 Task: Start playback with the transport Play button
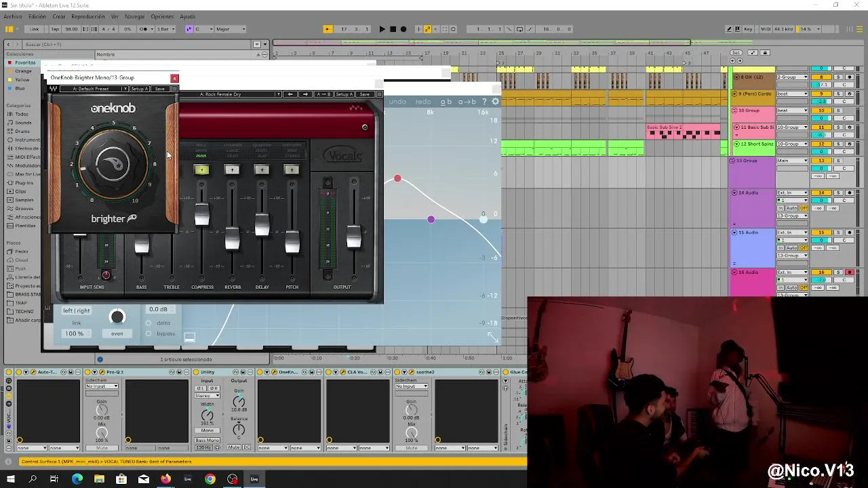[382, 29]
